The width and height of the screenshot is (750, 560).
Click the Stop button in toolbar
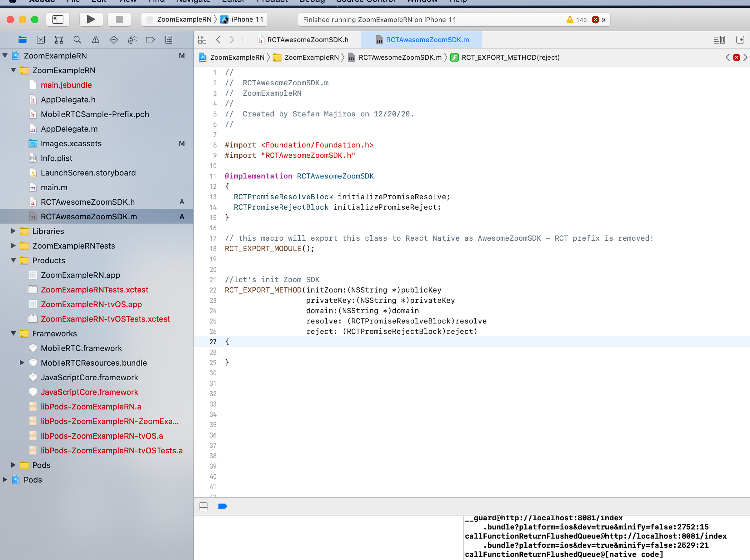point(119,19)
